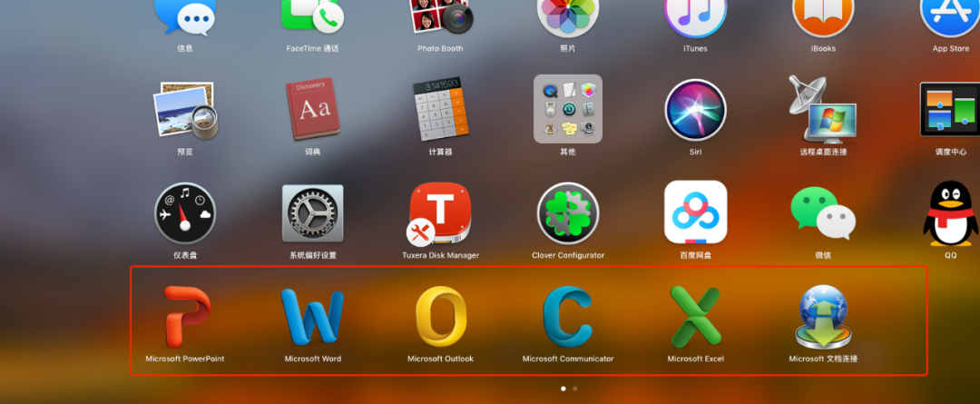The width and height of the screenshot is (980, 404).
Task: Select first Launchpad page dot
Action: (x=563, y=389)
